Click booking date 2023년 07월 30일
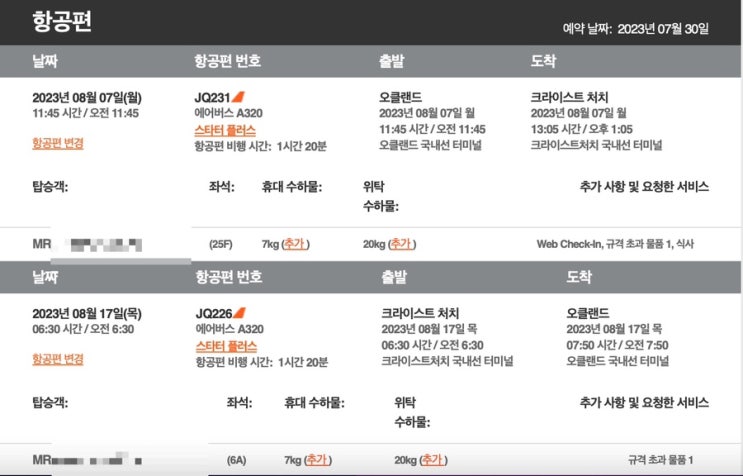The height and width of the screenshot is (476, 743). [663, 29]
